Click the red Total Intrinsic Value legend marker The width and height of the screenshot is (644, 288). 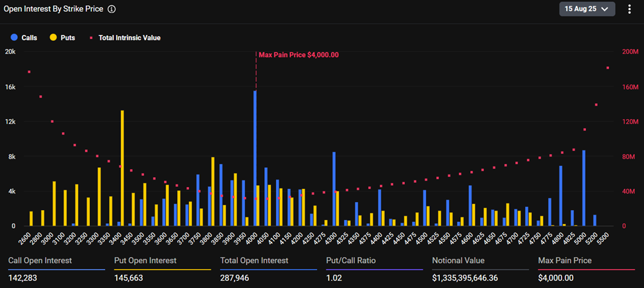pos(90,38)
